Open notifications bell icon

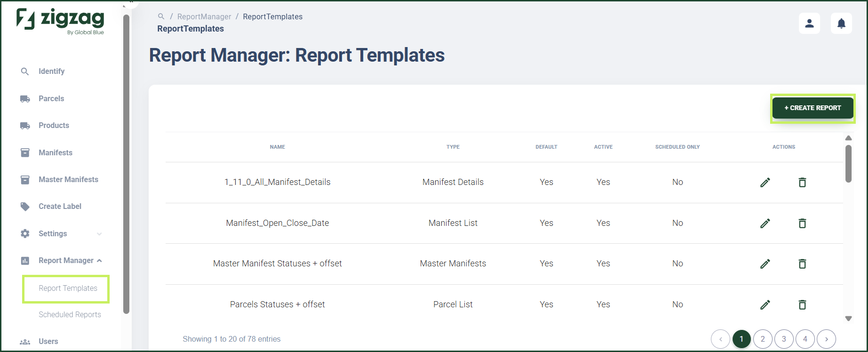[841, 23]
